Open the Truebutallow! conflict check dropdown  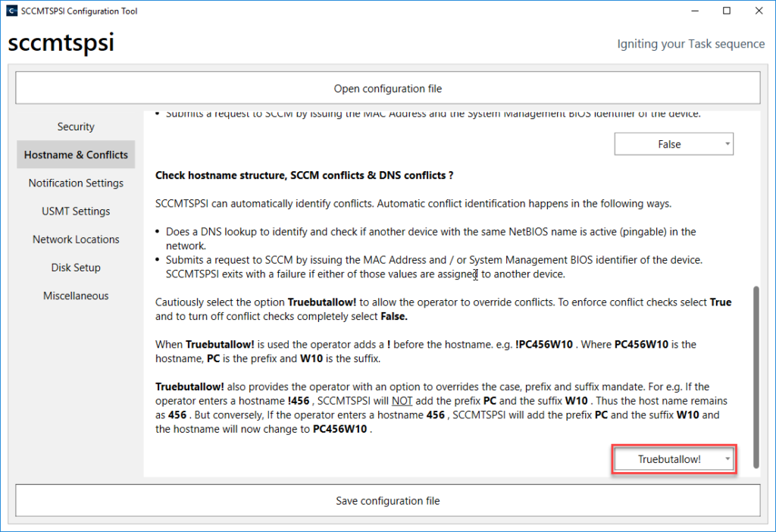click(x=673, y=459)
